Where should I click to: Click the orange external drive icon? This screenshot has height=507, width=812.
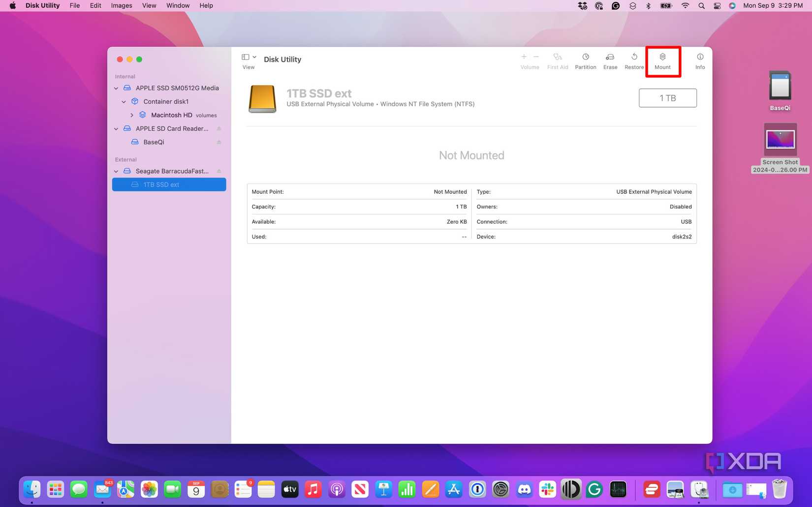click(262, 99)
